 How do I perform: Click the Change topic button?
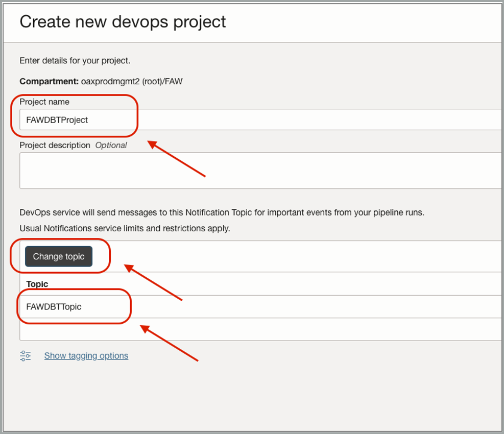coord(58,257)
